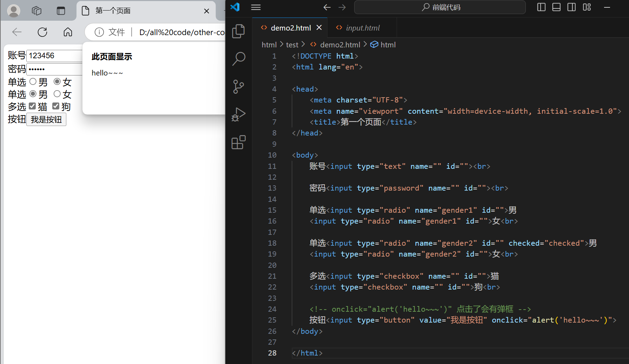
Task: Click the HTML comment on line 24
Action: (420, 309)
